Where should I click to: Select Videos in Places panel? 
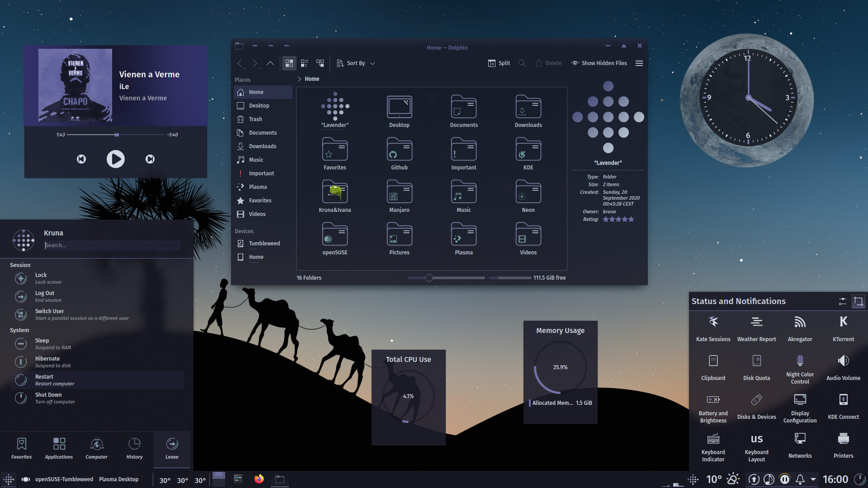pos(263,214)
